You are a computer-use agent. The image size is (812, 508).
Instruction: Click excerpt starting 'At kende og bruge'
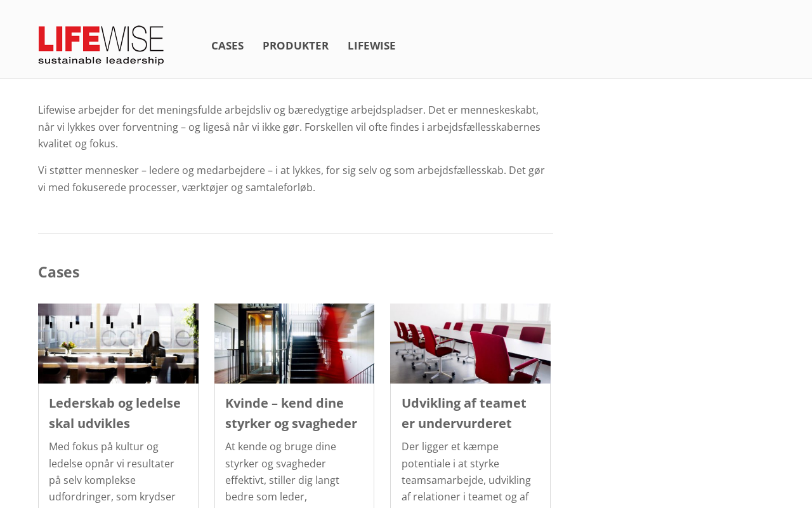282,473
